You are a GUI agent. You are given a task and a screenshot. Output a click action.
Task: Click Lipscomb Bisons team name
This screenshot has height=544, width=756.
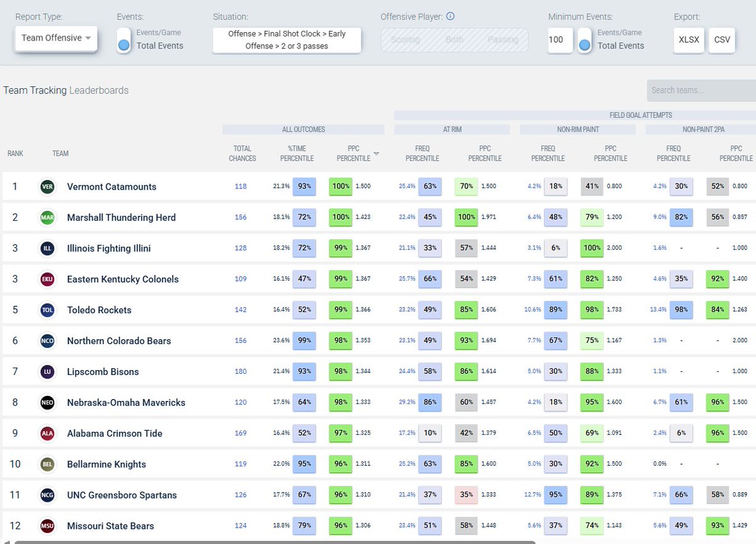pos(103,372)
